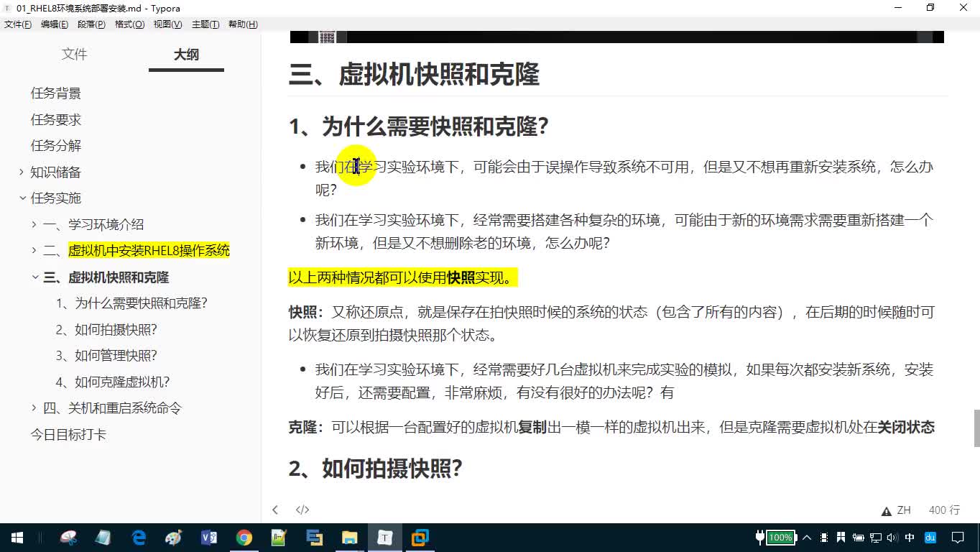Show hidden system tray icons
980x552 pixels.
click(807, 538)
